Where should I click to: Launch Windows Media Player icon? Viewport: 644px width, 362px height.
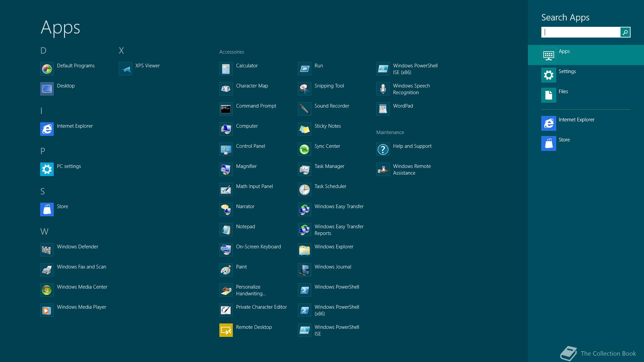(x=47, y=310)
